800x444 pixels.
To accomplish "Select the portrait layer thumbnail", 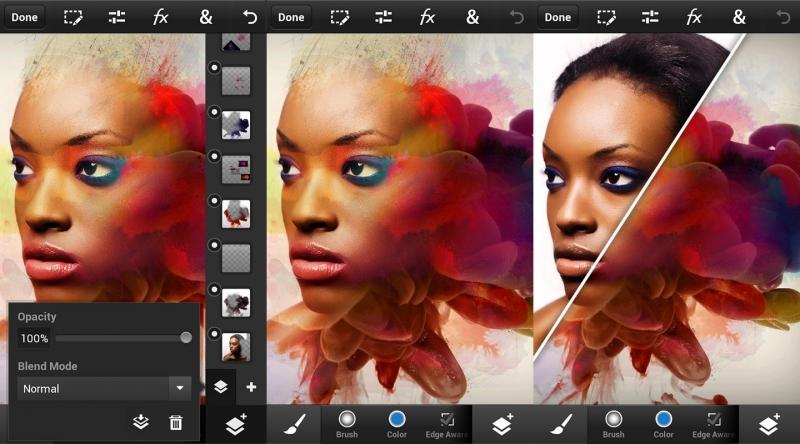I will (236, 346).
